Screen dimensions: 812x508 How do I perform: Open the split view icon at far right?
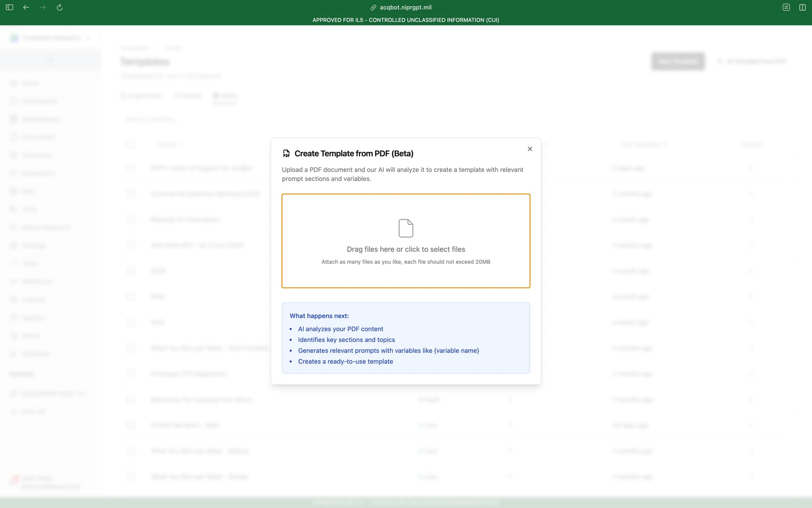click(802, 7)
